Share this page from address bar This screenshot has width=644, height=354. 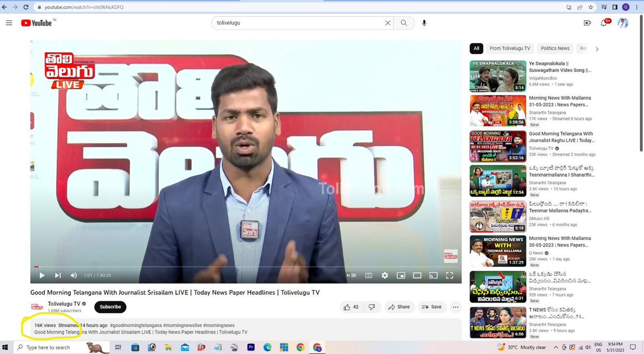point(580,7)
